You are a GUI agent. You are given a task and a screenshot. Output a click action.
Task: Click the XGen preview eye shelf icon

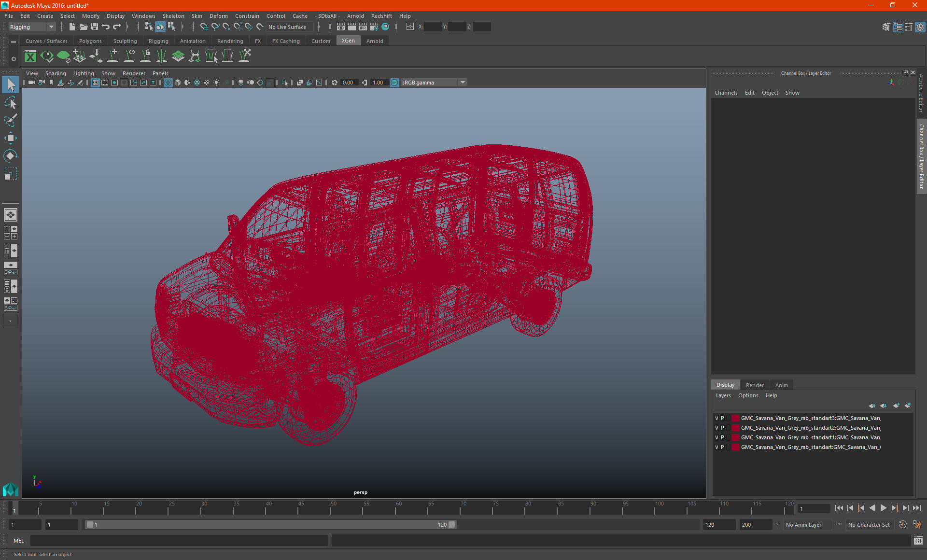(47, 56)
